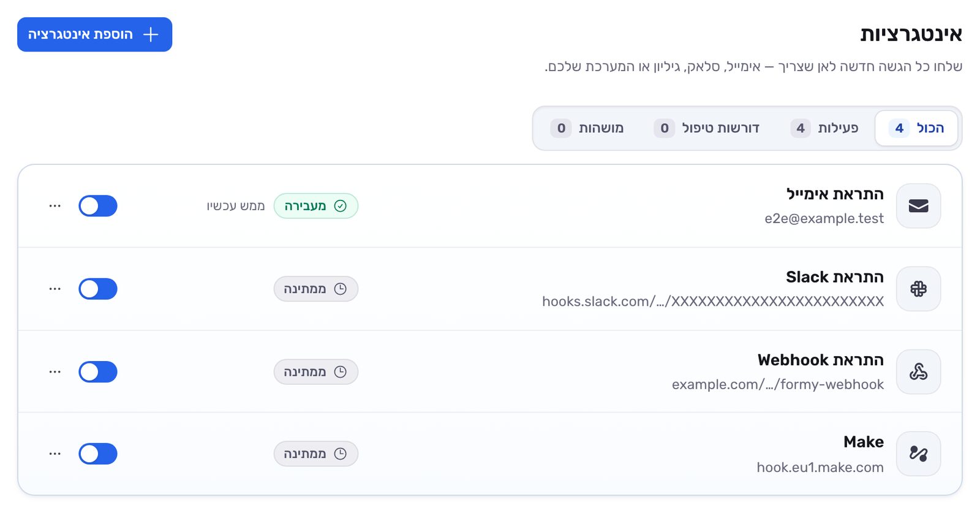Turn off the Make integration switch

coord(98,454)
